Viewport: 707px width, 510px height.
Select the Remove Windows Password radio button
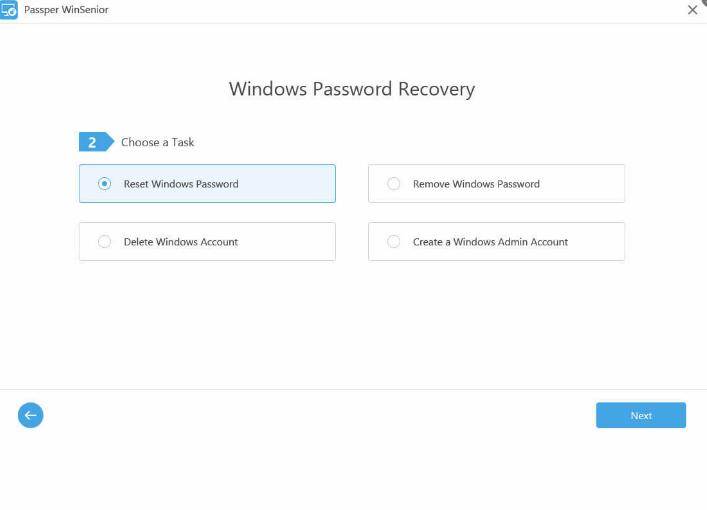394,184
